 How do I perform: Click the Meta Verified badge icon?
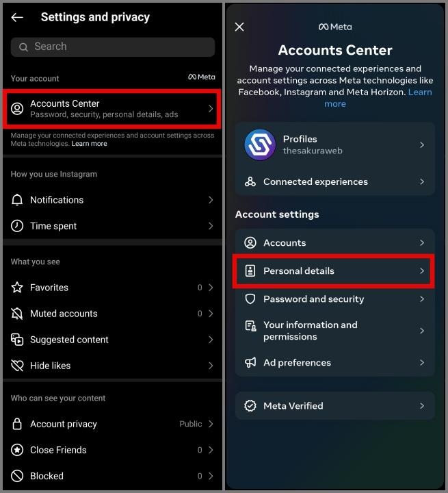250,405
